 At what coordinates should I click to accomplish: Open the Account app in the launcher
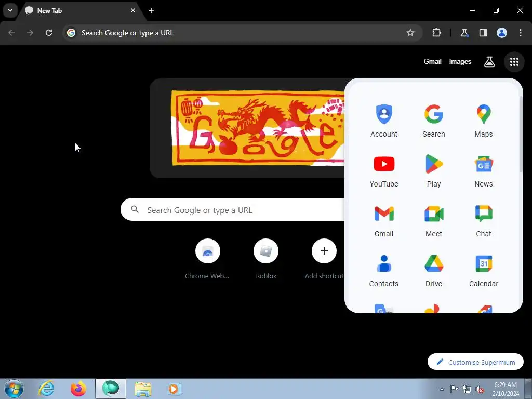pos(384,121)
